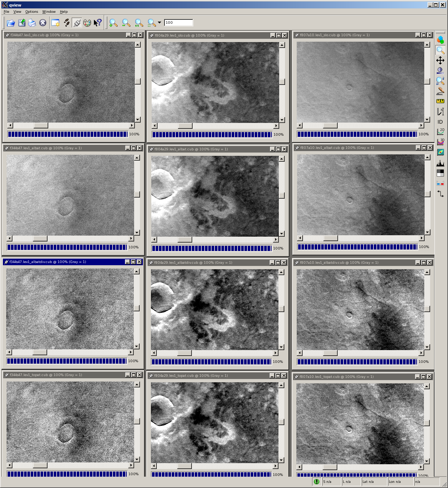Click the Open cube folder icon

point(11,23)
